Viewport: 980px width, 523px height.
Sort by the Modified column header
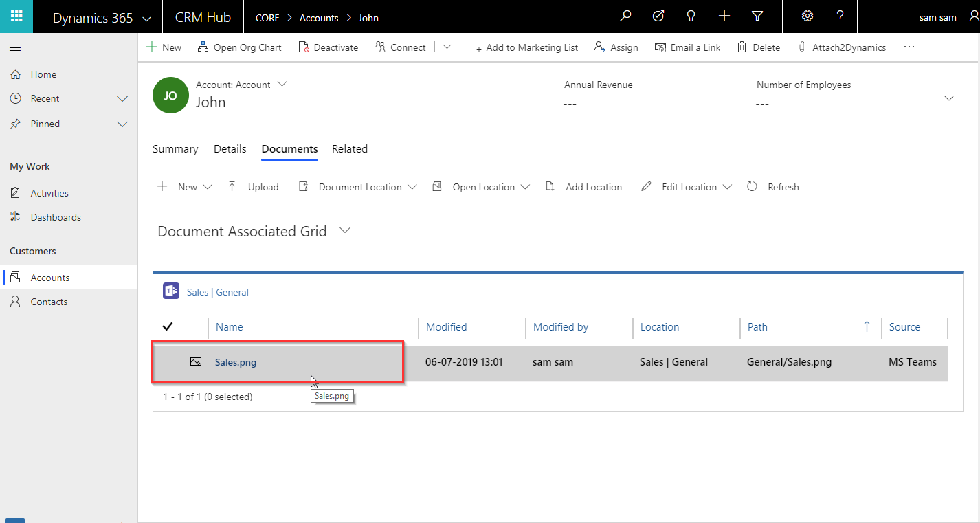(447, 327)
